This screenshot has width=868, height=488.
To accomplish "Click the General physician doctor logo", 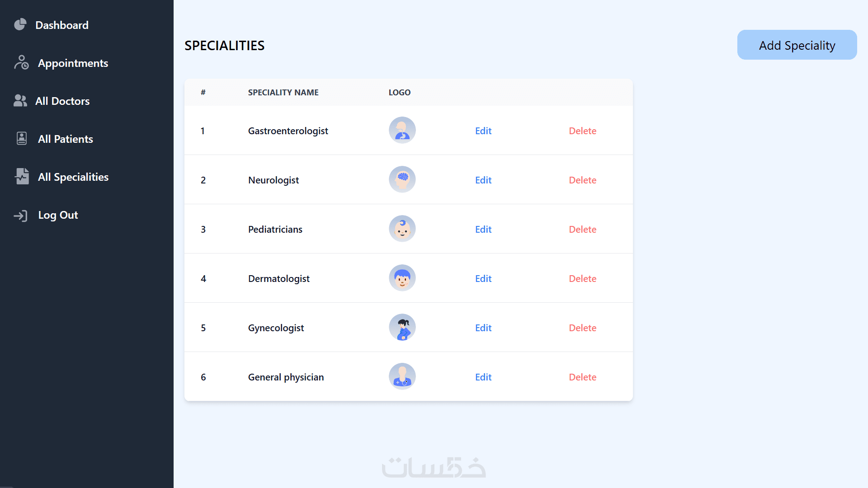I will (x=402, y=376).
